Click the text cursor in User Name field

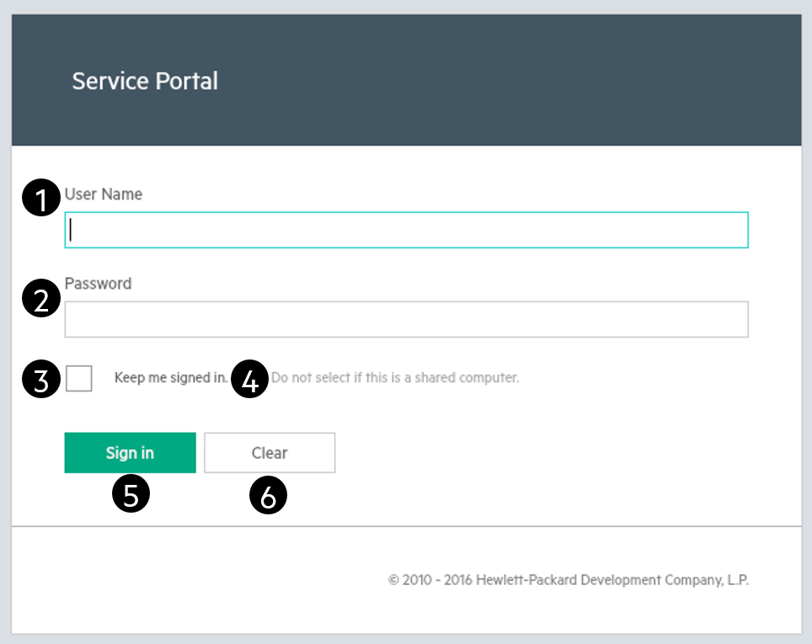click(x=71, y=230)
